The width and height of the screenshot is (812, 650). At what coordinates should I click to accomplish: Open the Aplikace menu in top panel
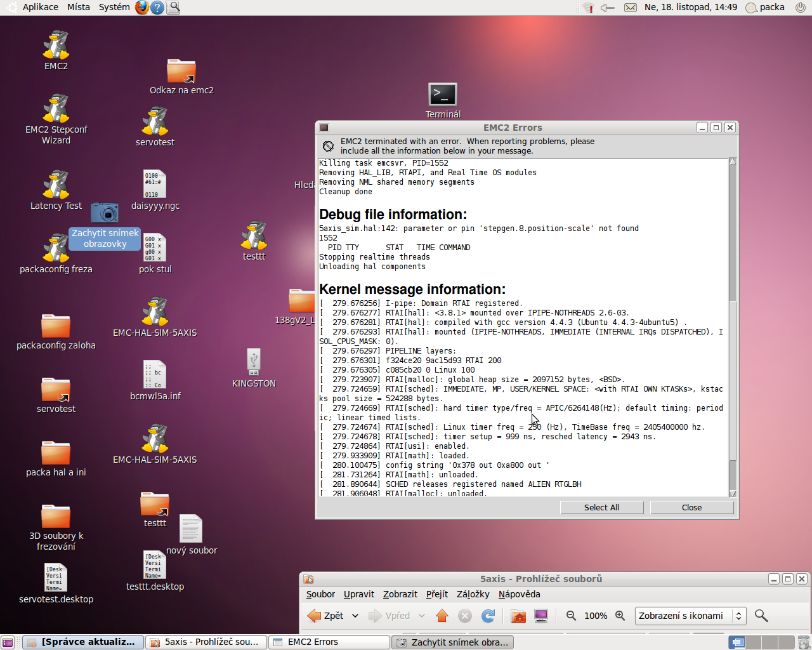pyautogui.click(x=40, y=7)
